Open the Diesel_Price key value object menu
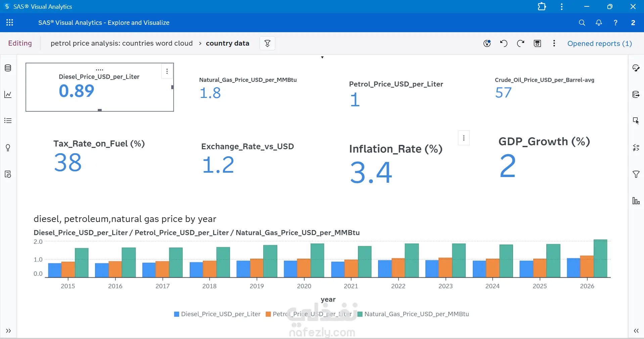Image resolution: width=644 pixels, height=339 pixels. [167, 71]
